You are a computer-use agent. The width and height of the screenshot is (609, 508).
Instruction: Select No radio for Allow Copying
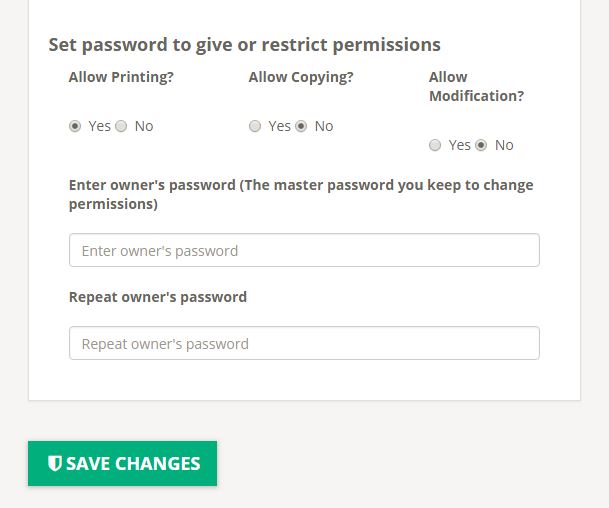301,126
